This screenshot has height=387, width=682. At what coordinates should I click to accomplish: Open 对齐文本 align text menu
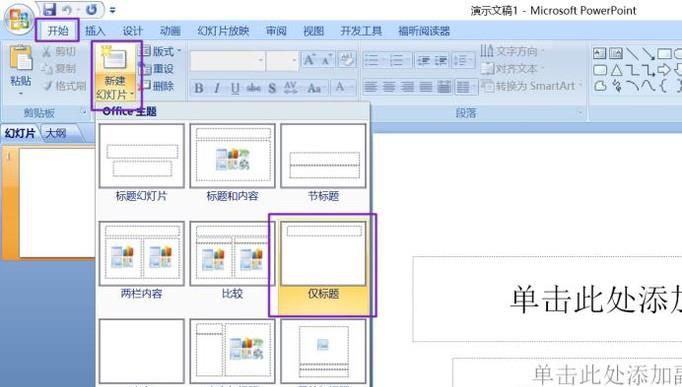point(512,68)
